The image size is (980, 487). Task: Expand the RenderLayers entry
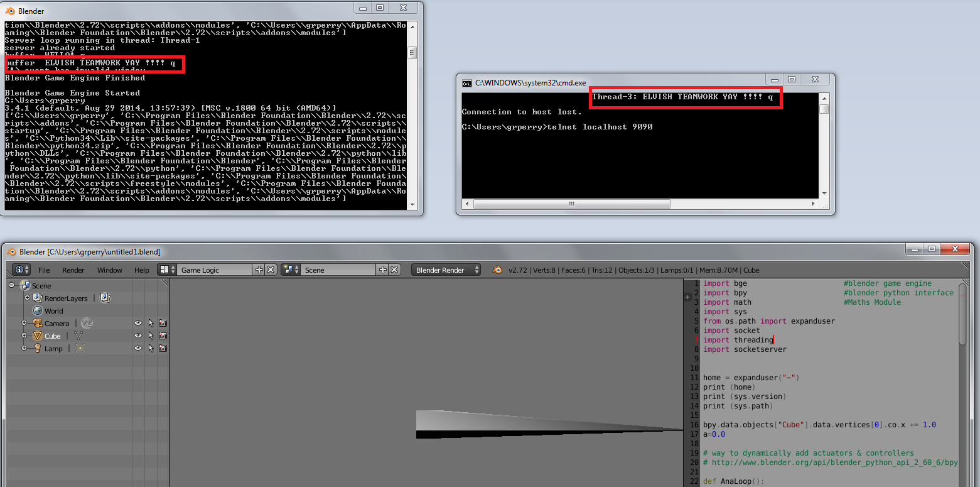pyautogui.click(x=27, y=298)
